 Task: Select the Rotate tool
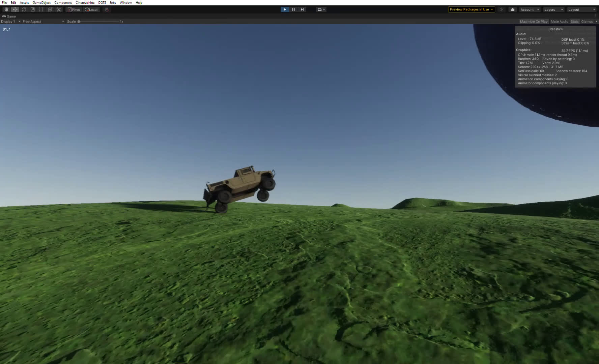click(x=24, y=9)
